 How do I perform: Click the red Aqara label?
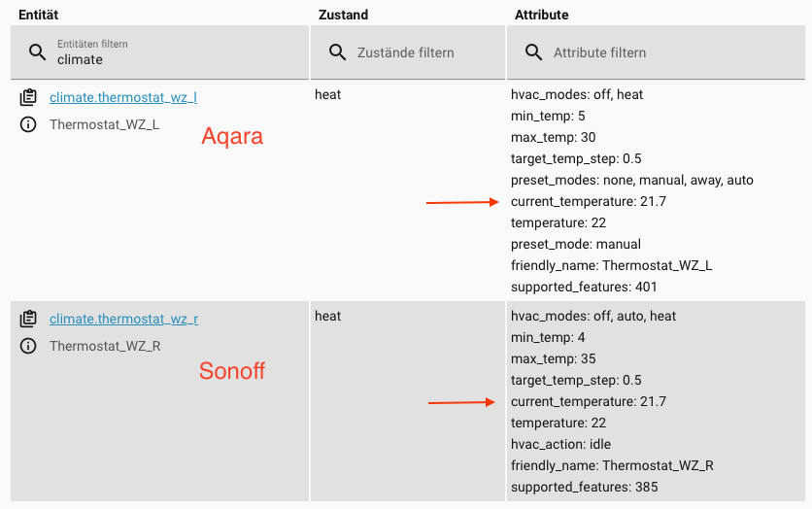pyautogui.click(x=232, y=137)
